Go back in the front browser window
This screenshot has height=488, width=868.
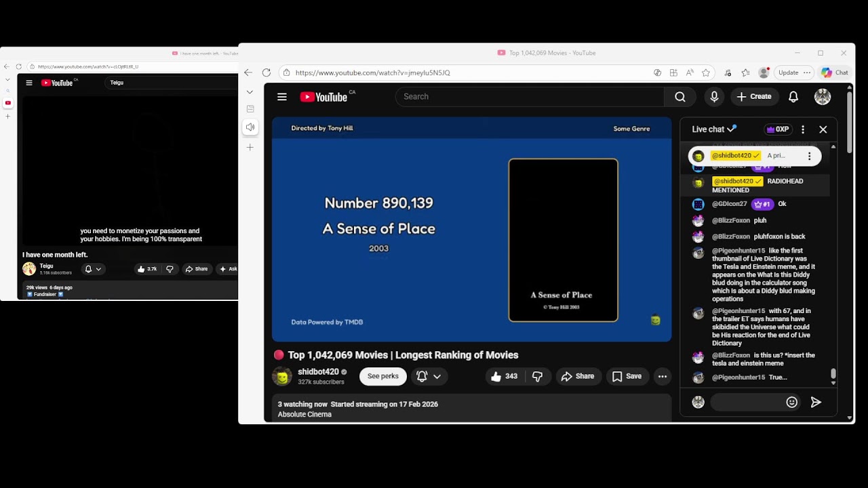[248, 73]
